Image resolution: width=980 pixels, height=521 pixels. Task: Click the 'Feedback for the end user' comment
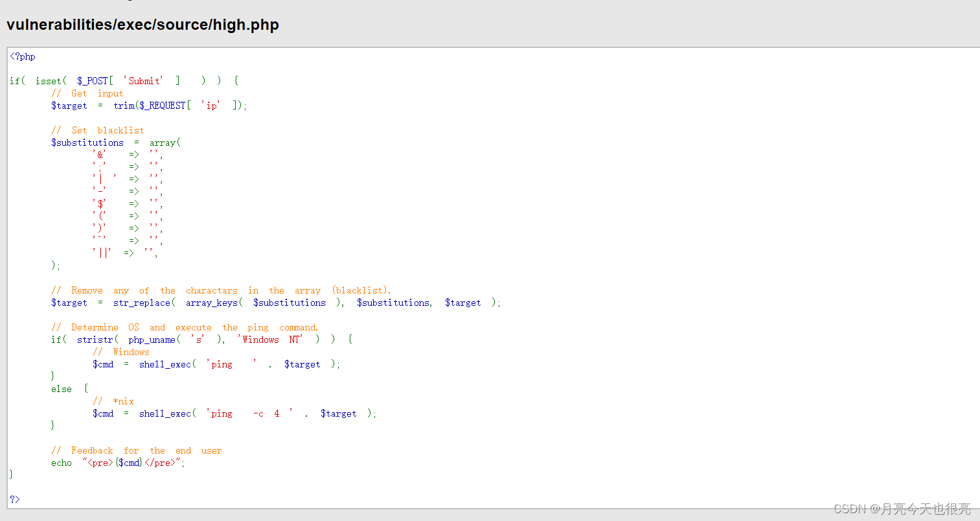click(x=137, y=450)
